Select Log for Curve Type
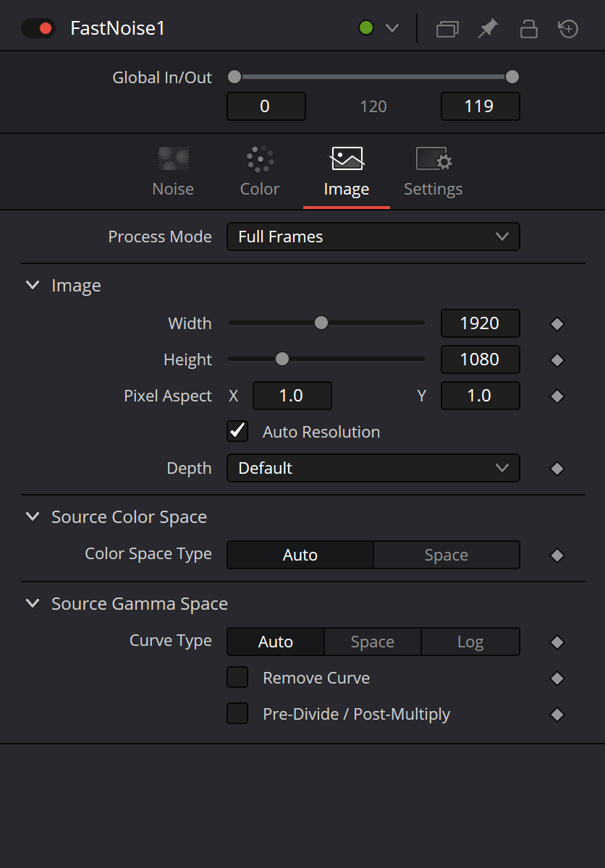605x868 pixels. coord(470,642)
